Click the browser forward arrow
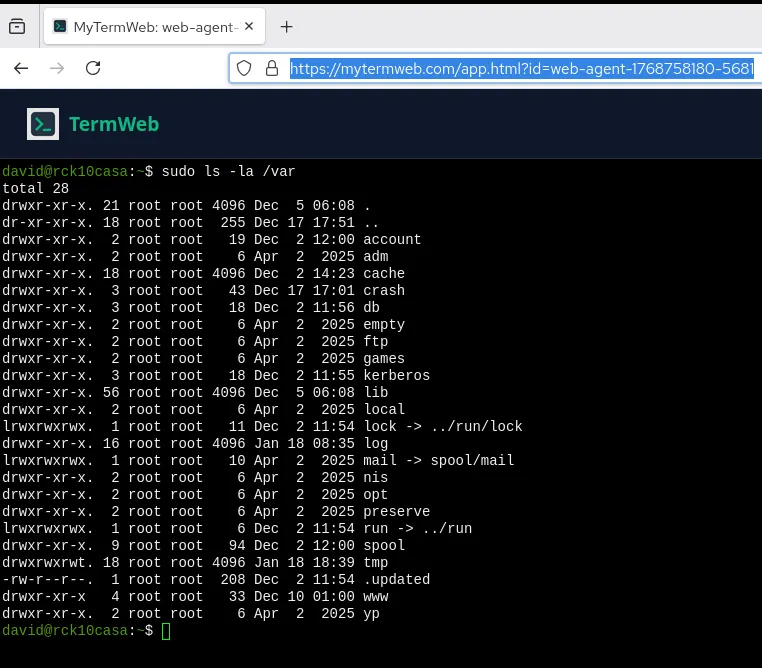762x668 pixels. click(x=57, y=69)
